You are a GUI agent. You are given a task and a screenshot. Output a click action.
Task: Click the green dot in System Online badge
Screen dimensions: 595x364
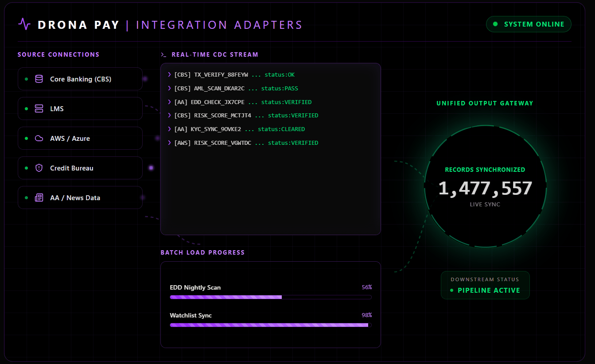tap(495, 24)
